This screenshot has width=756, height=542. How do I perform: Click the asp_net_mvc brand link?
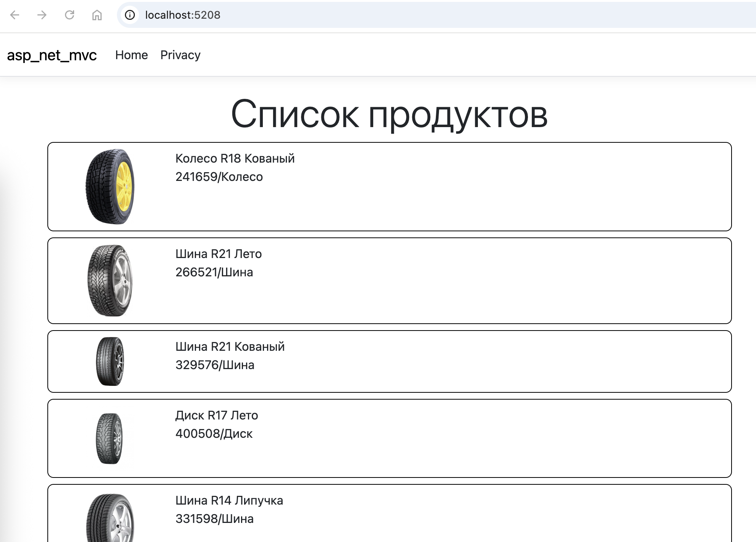pos(52,55)
